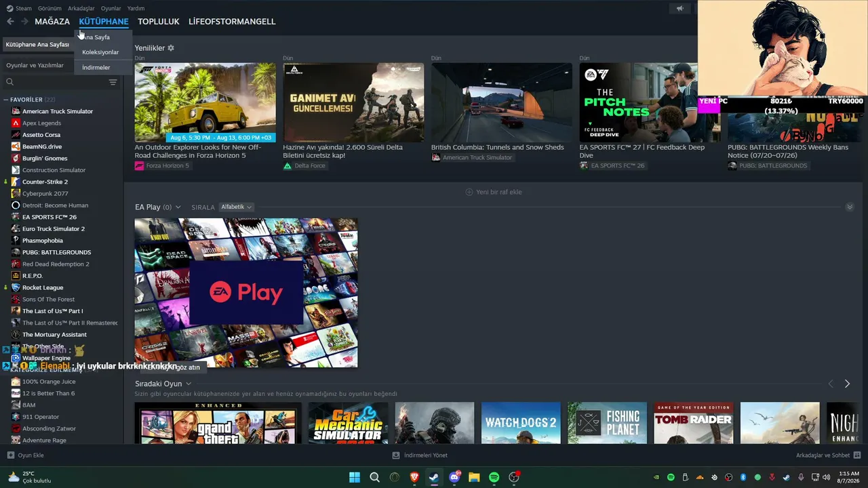Click the Phasmophobia game icon
The image size is (868, 488).
click(x=16, y=241)
